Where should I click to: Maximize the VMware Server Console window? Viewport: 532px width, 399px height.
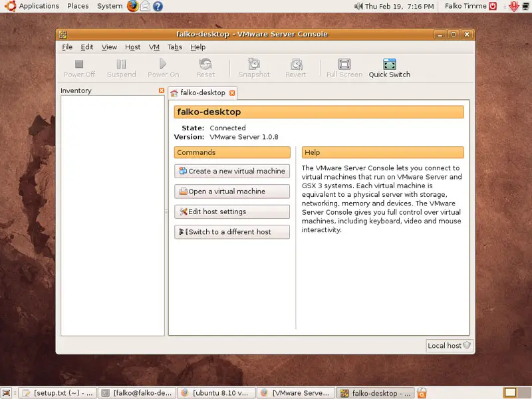point(454,35)
